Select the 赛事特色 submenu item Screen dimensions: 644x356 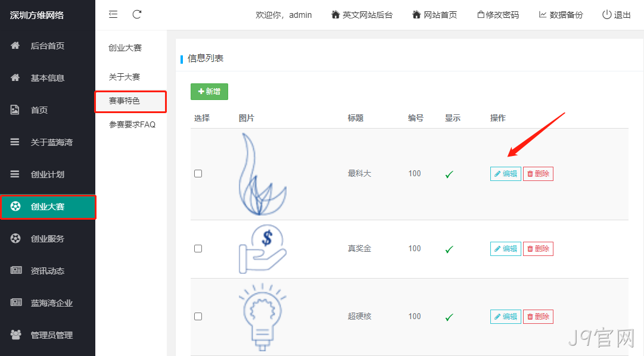[130, 101]
